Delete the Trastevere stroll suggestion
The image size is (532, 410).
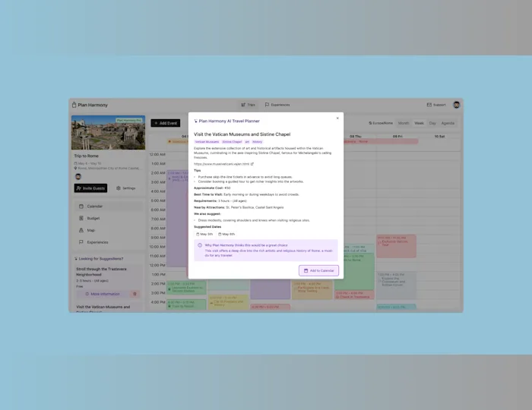click(135, 294)
